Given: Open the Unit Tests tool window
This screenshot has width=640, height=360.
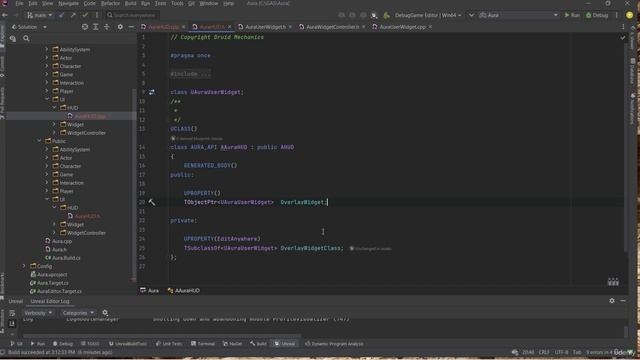Looking at the screenshot, I should [x=169, y=344].
